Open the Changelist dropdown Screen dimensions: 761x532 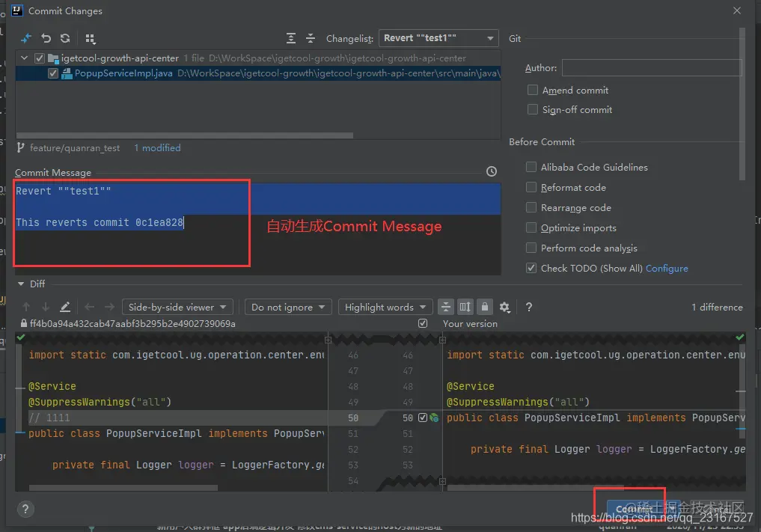pos(438,38)
